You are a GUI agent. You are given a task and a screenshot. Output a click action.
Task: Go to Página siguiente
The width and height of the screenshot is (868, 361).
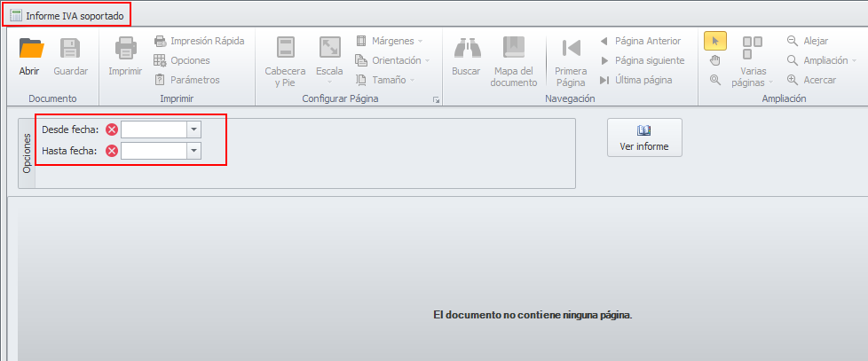click(643, 60)
